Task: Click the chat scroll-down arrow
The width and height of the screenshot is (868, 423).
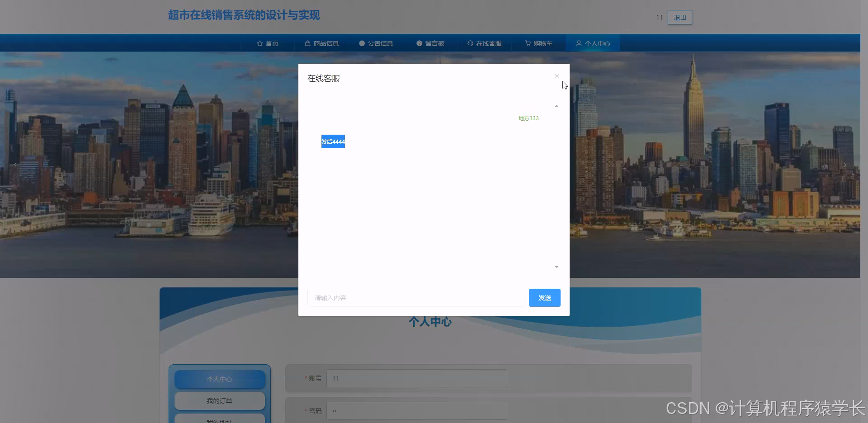Action: click(x=557, y=267)
